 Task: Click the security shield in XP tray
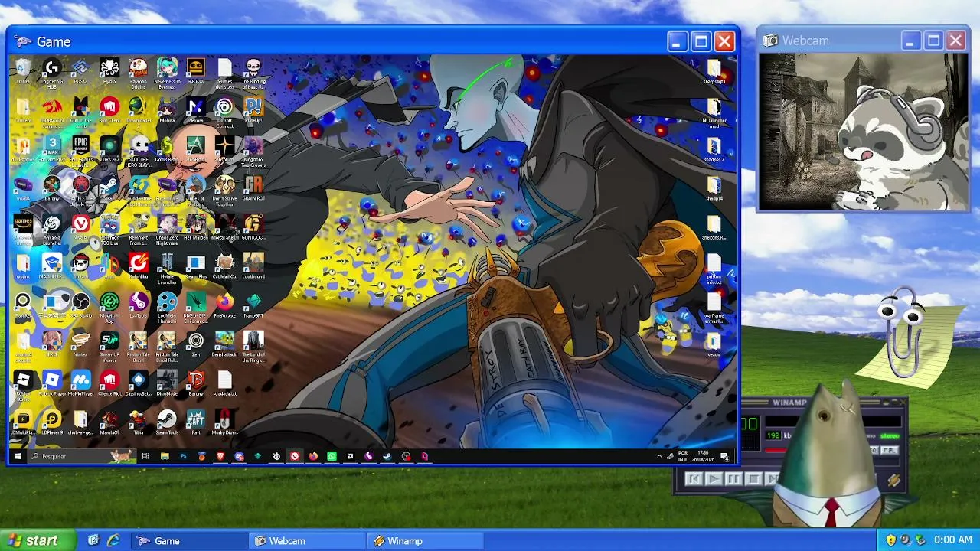890,540
